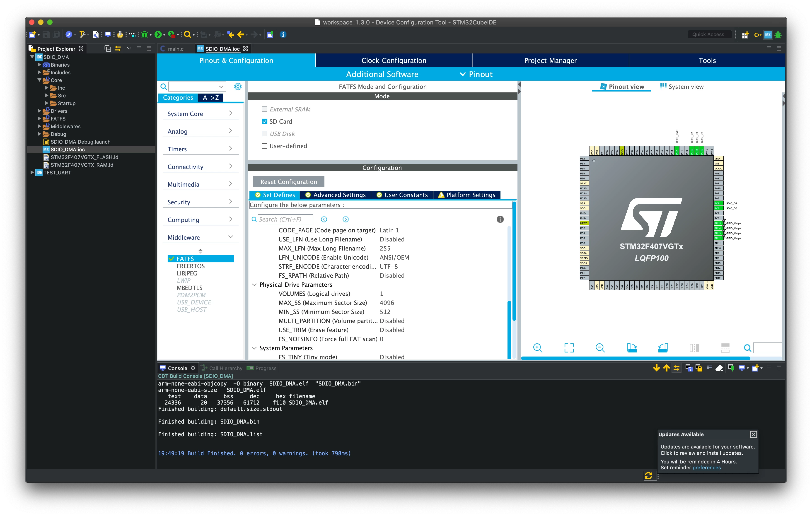Click the zoom in icon under pinout view
This screenshot has height=516, width=812.
538,348
